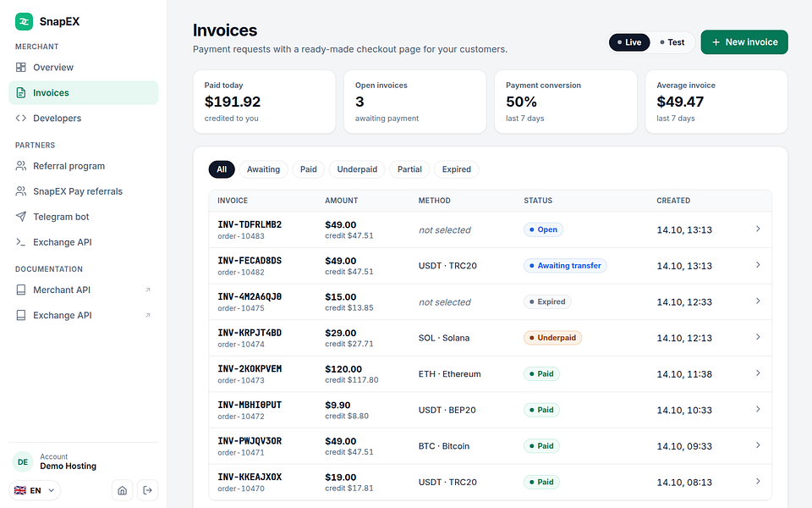Image resolution: width=812 pixels, height=508 pixels.
Task: Open Merchant API documentation
Action: pyautogui.click(x=84, y=290)
